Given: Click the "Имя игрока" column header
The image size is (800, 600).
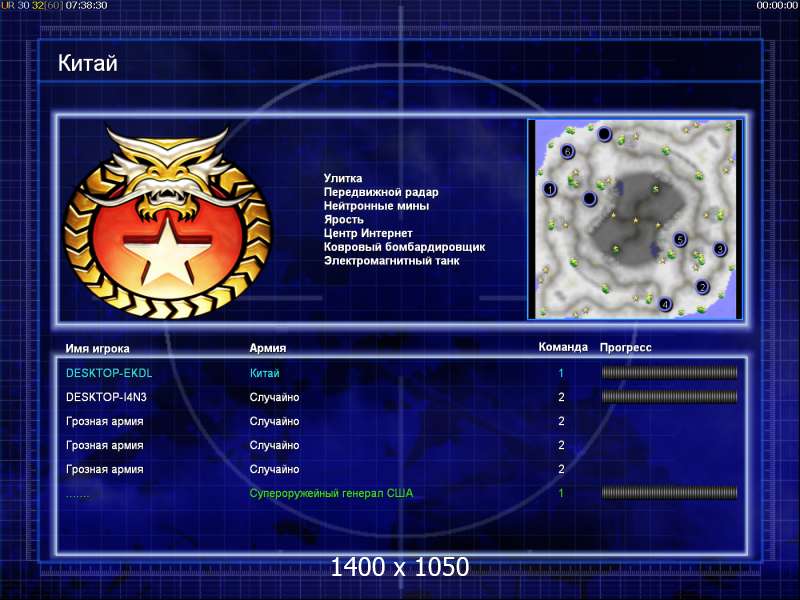Looking at the screenshot, I should point(97,348).
